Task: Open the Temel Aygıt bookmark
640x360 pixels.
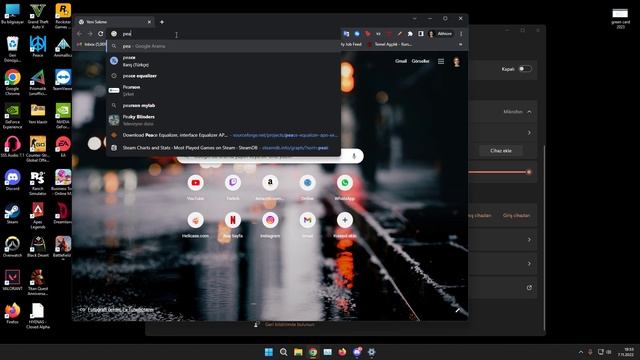Action: pos(390,44)
